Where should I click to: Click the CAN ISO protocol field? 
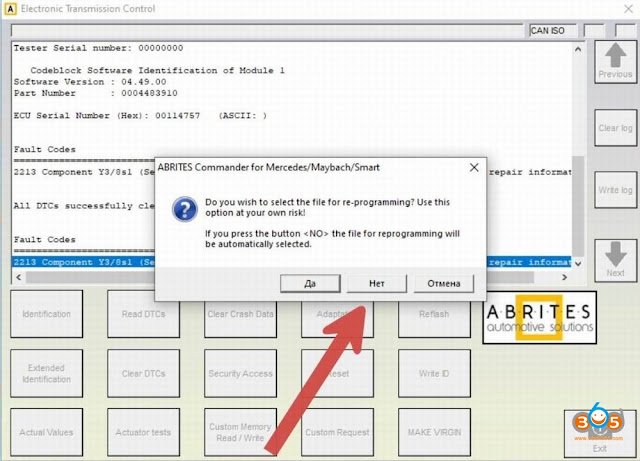(553, 31)
